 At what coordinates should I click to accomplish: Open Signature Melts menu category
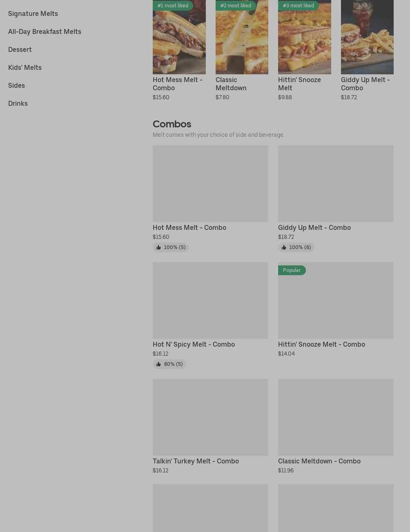33,13
